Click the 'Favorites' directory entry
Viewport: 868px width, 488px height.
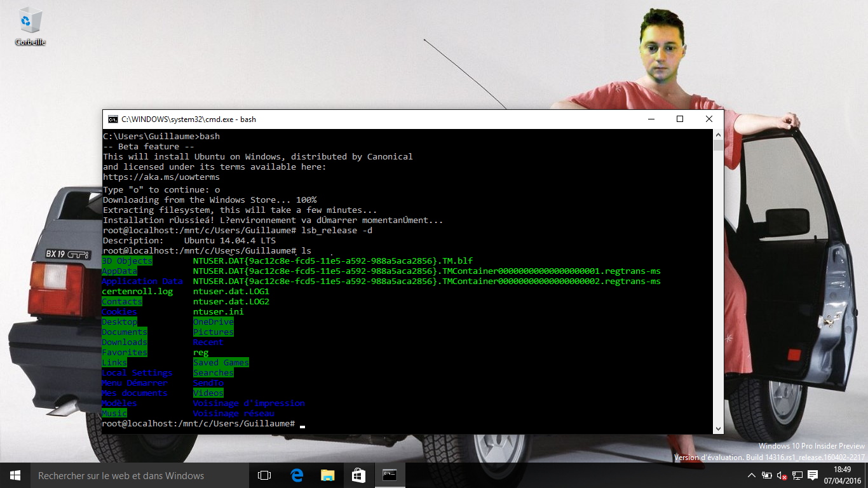click(125, 353)
